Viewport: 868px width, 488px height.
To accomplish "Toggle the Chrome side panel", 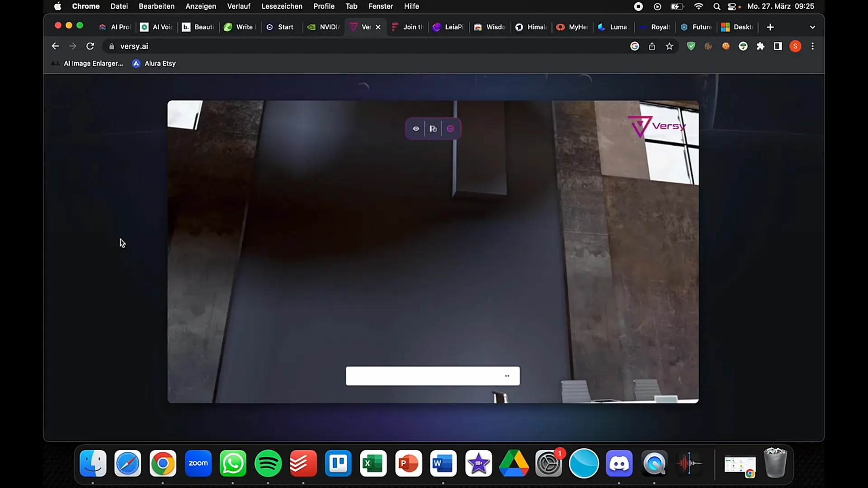I will tap(778, 46).
